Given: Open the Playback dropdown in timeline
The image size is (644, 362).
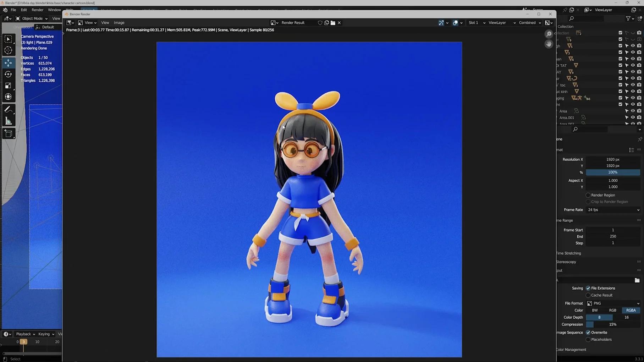Looking at the screenshot, I should click(x=25, y=334).
